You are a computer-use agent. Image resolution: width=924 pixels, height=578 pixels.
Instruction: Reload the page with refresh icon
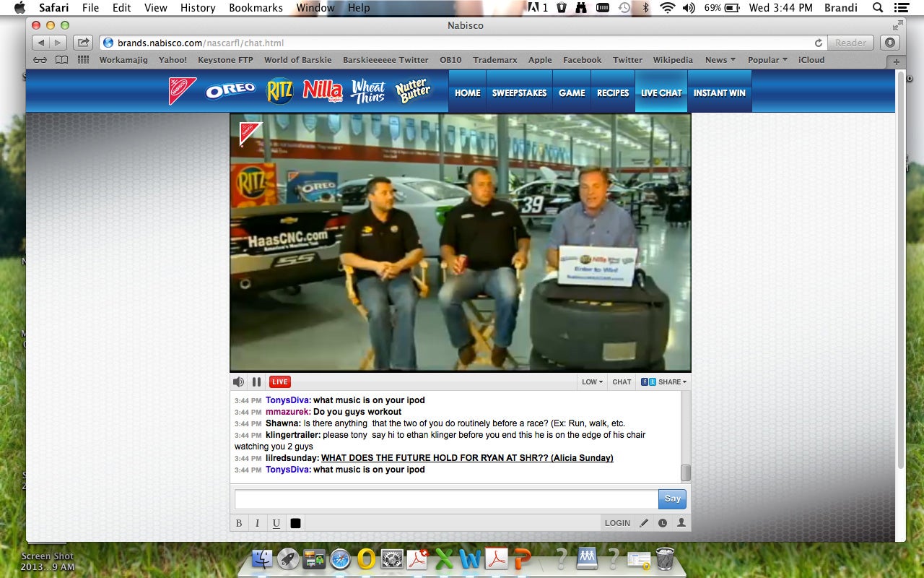pyautogui.click(x=818, y=43)
